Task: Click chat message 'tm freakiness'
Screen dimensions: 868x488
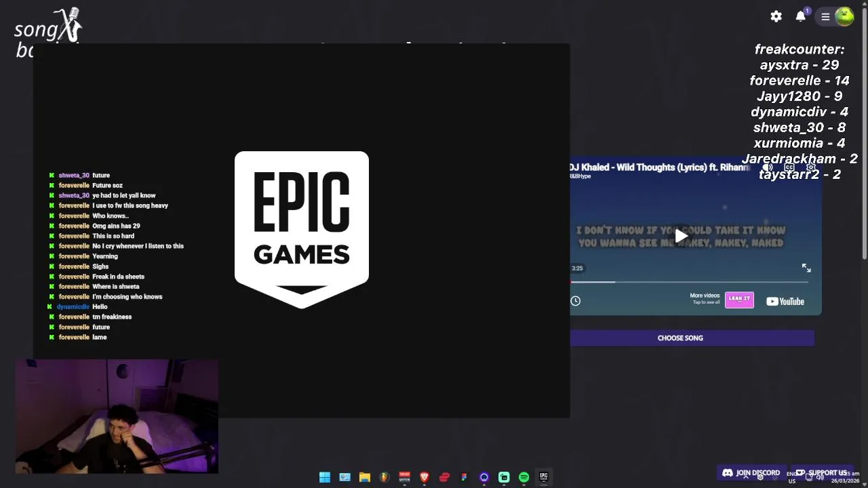Action: (x=90, y=317)
